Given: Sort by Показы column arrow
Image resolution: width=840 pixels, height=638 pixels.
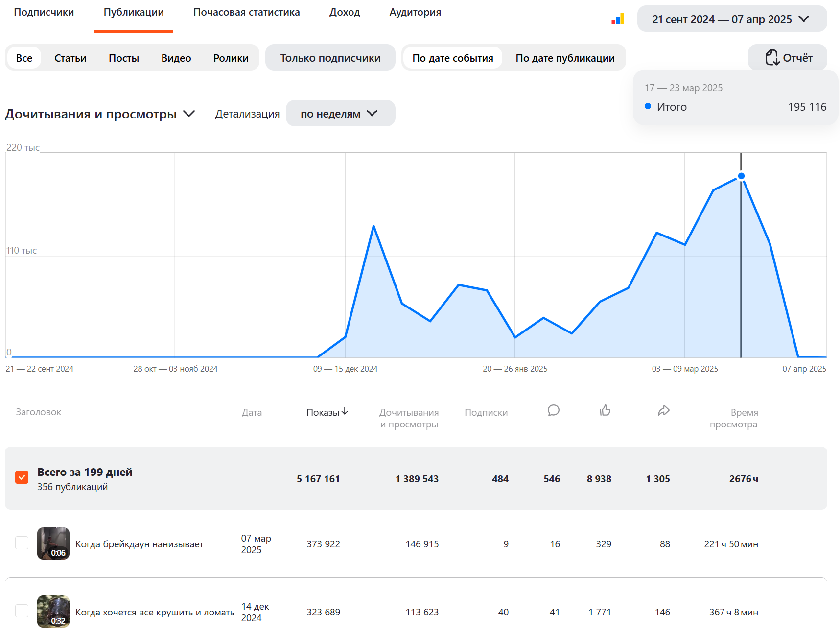Looking at the screenshot, I should pyautogui.click(x=345, y=412).
